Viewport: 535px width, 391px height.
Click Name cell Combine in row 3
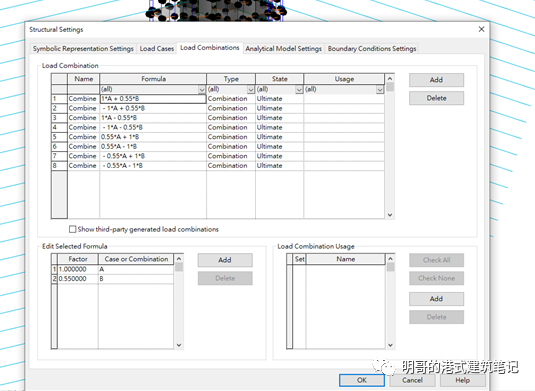click(x=84, y=118)
